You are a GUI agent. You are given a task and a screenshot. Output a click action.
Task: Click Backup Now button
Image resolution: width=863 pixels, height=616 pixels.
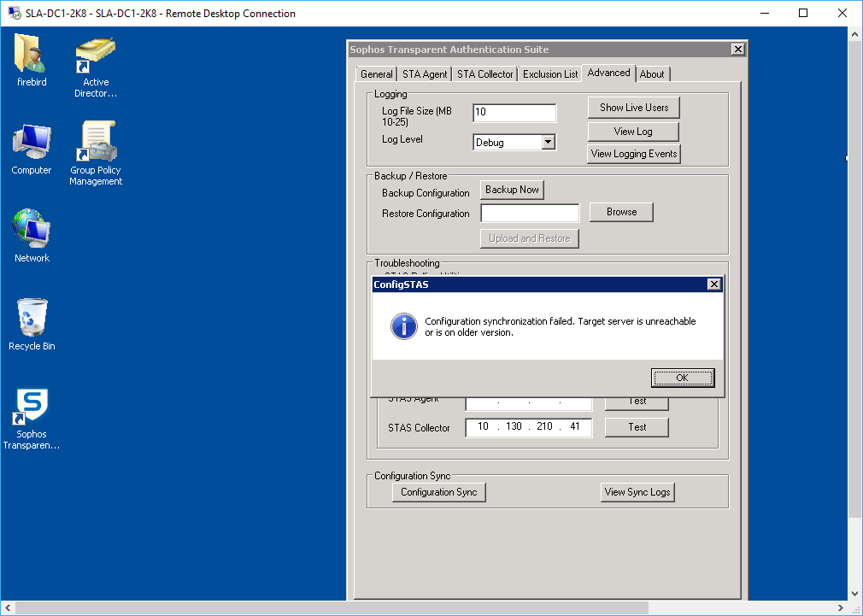tap(512, 190)
